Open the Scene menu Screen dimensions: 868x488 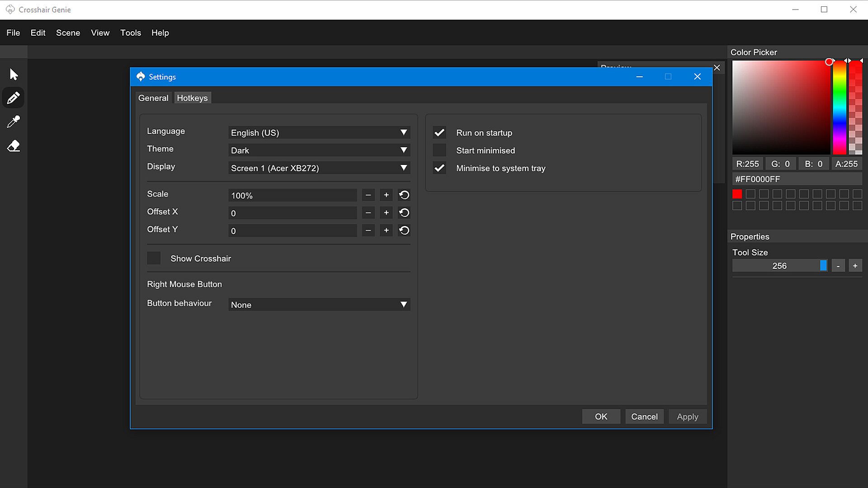coord(68,33)
